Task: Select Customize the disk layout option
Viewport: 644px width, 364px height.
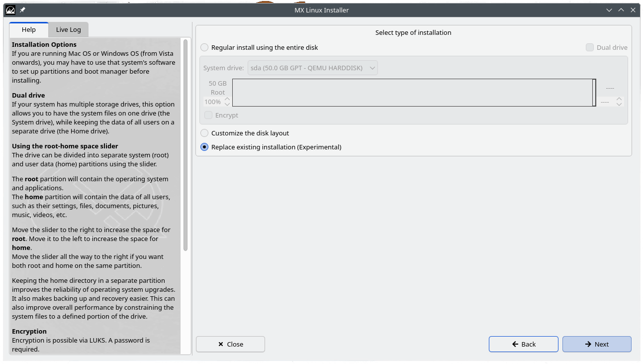Action: tap(204, 133)
